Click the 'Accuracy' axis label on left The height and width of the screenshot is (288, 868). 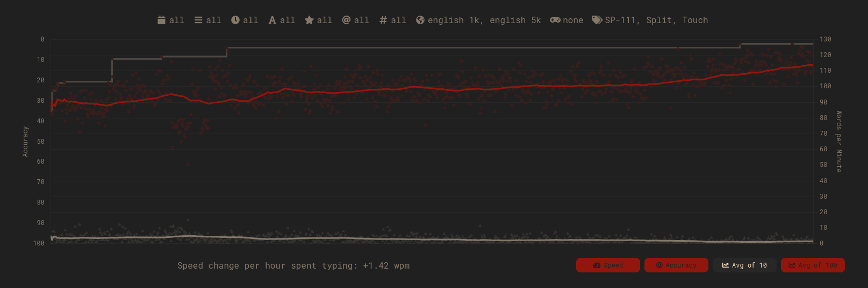coord(25,142)
